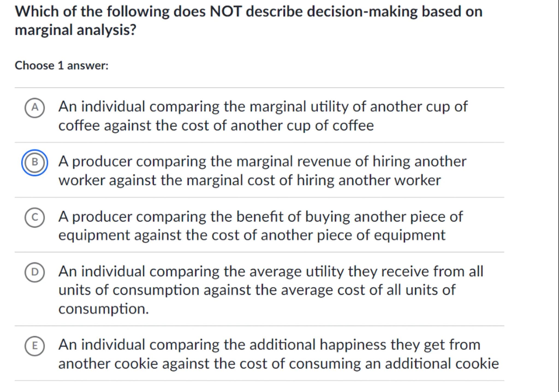
Task: Select the highlighted B radio button
Action: click(35, 163)
